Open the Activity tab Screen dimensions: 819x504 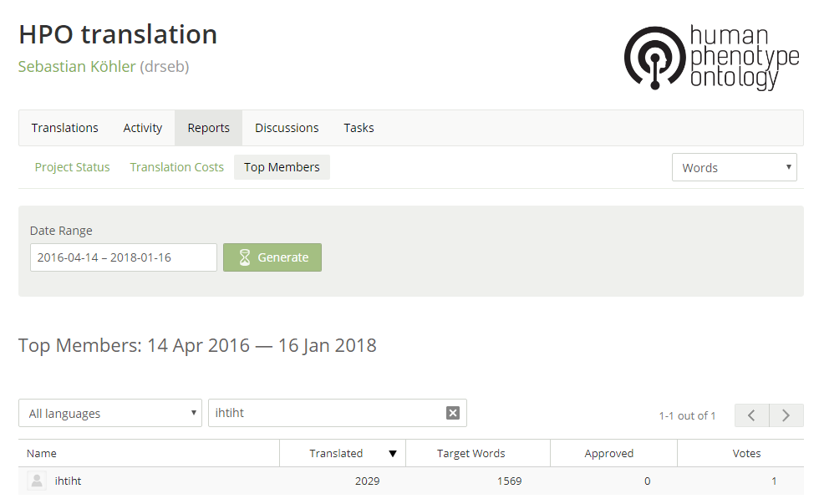tap(143, 128)
